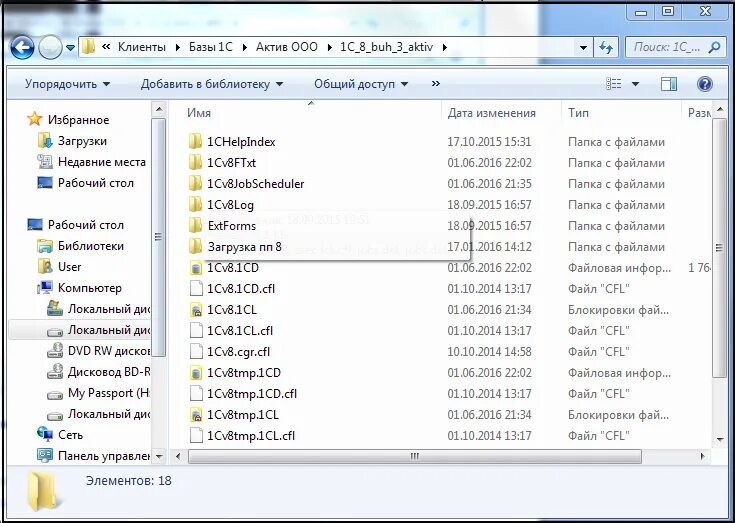The width and height of the screenshot is (735, 523).
Task: Click the horizontal scrollbar of file list
Action: point(414,456)
